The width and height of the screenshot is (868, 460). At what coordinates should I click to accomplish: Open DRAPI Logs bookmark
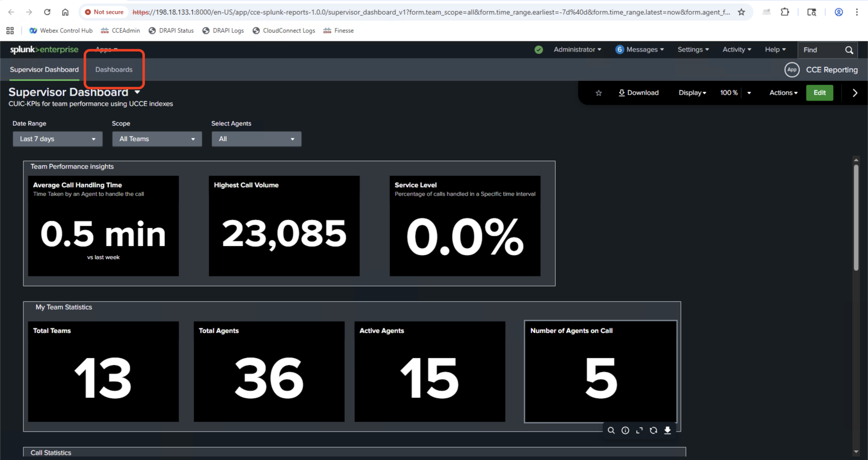[223, 31]
